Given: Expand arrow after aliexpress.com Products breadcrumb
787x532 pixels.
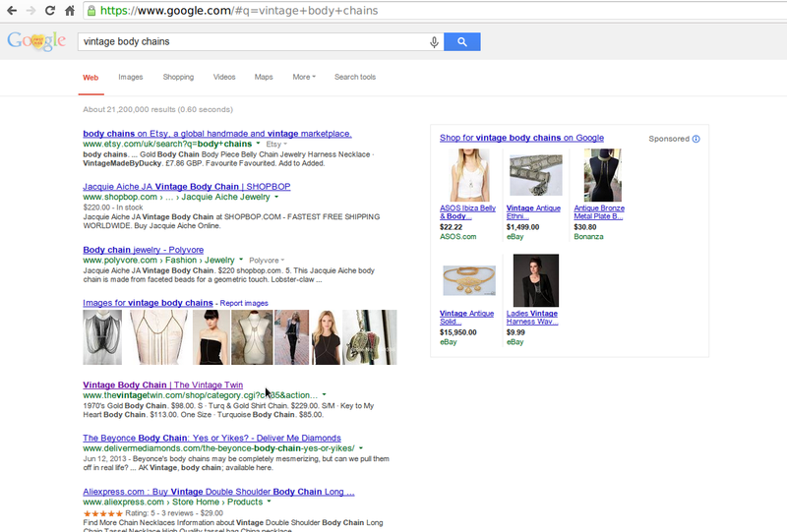Looking at the screenshot, I should pos(269,502).
